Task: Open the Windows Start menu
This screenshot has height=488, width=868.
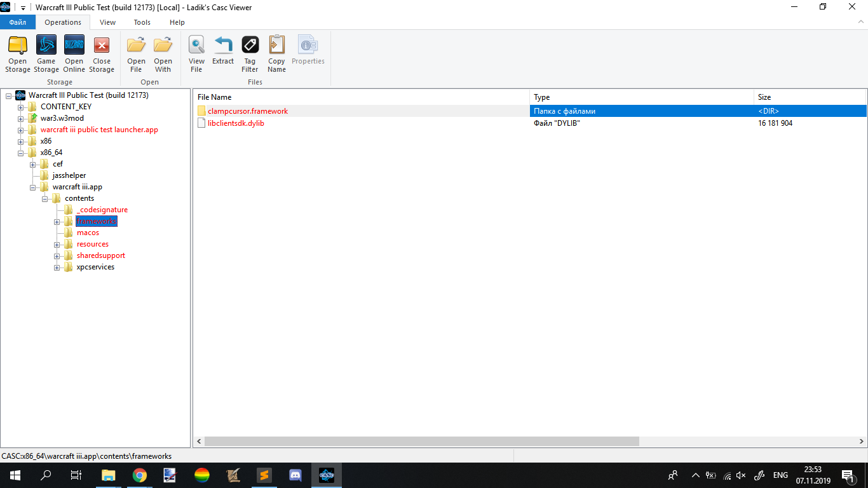Action: coord(14,475)
